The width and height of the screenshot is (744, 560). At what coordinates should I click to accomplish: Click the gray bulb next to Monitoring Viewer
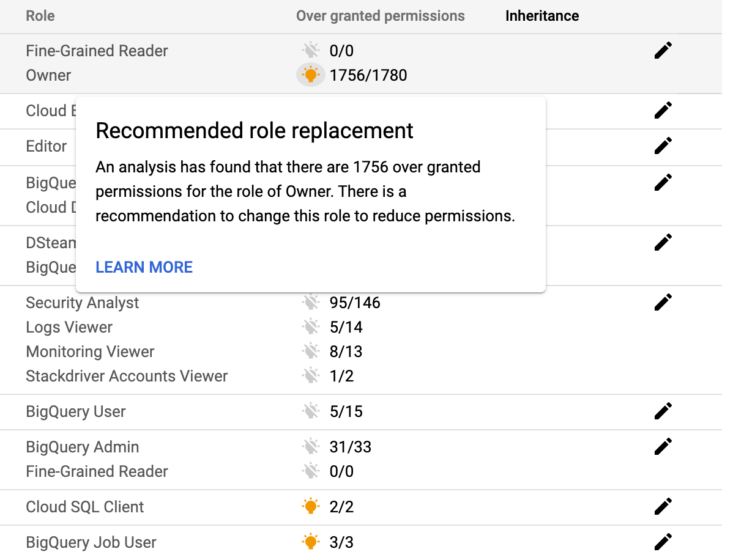tap(311, 351)
